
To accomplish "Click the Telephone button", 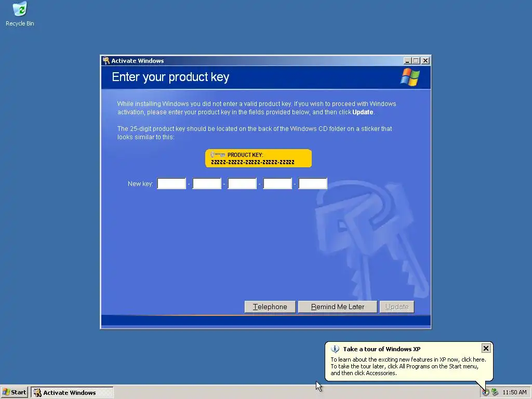I will tap(270, 307).
